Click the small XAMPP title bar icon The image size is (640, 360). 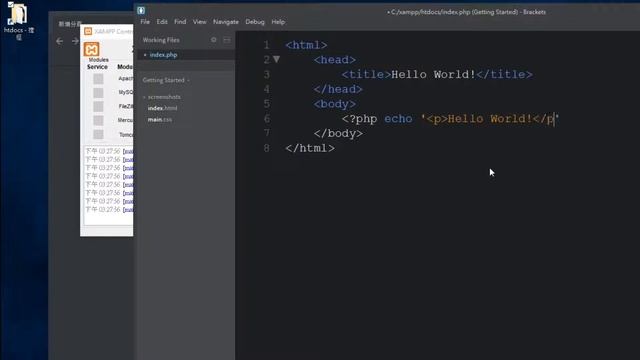pos(88,31)
